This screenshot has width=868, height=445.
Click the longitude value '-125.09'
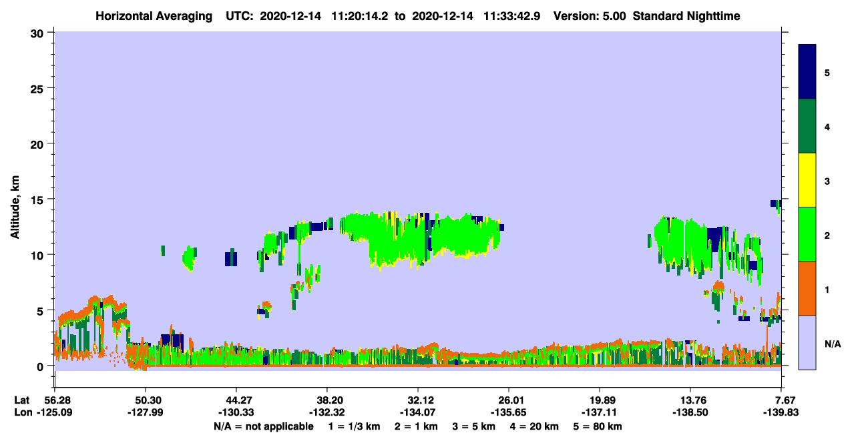click(x=54, y=412)
